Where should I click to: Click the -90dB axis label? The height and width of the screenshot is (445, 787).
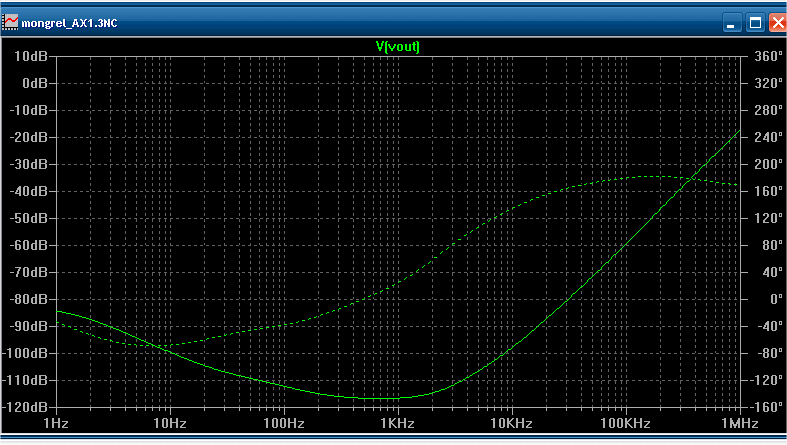click(x=29, y=327)
